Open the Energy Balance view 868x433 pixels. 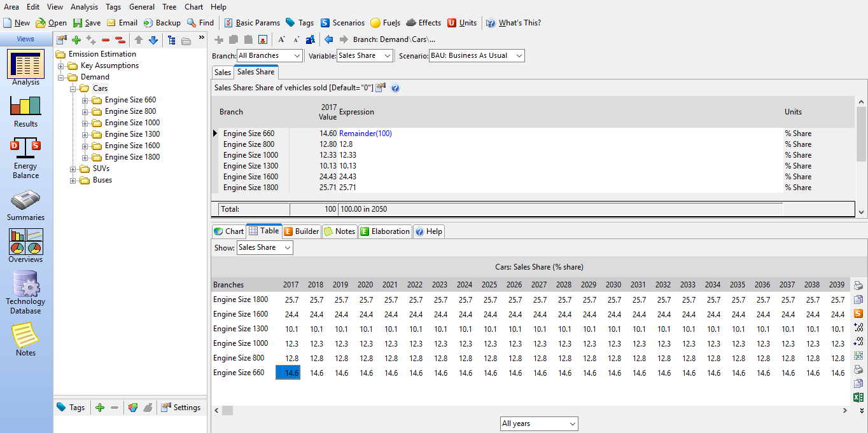pos(25,158)
